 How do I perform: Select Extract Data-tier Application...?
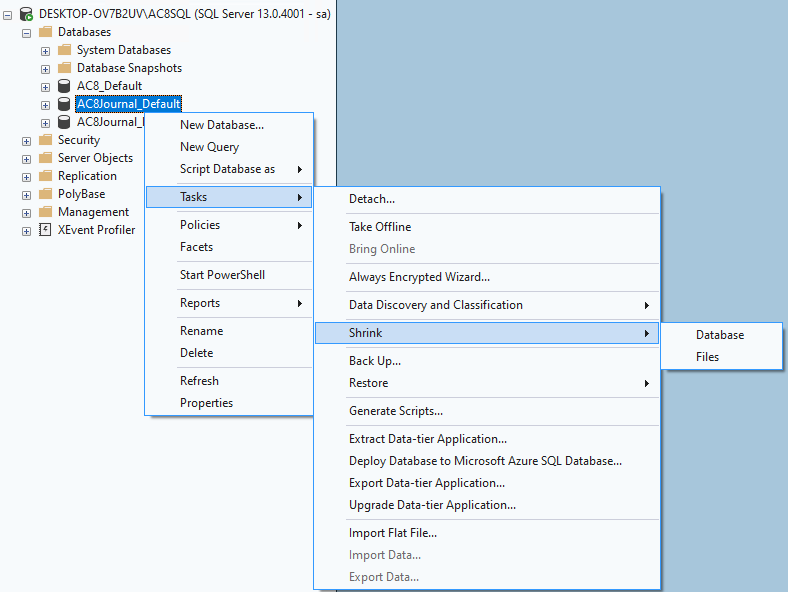tap(486, 439)
